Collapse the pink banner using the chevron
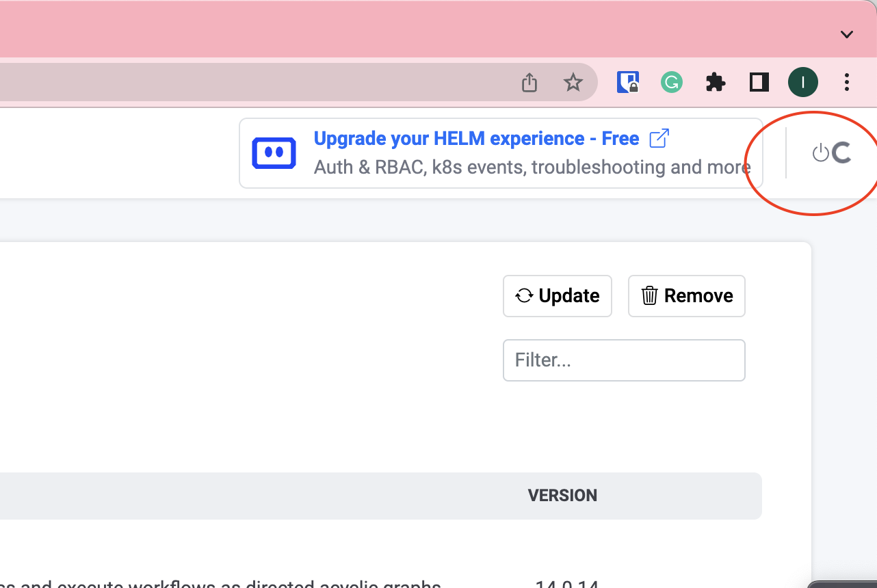This screenshot has width=877, height=588. (x=846, y=34)
